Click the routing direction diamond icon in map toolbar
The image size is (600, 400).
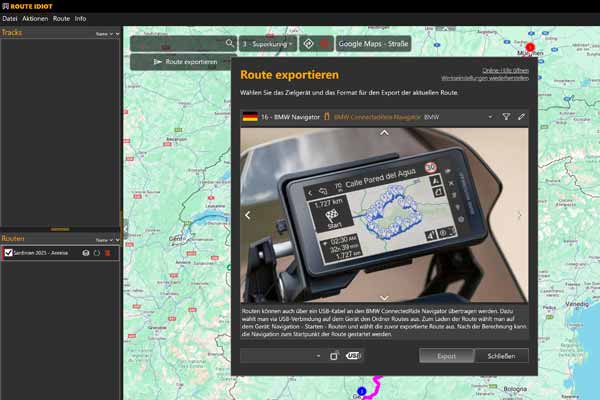[x=308, y=44]
